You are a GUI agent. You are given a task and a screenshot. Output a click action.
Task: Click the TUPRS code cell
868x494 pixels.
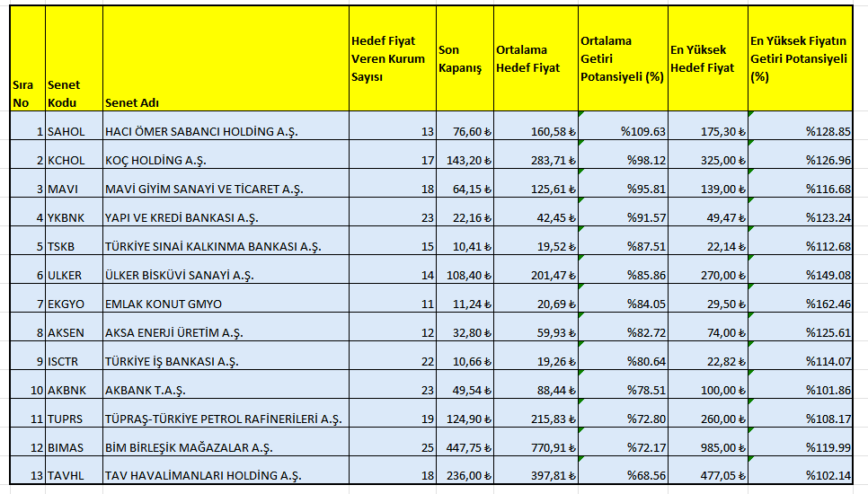75,413
